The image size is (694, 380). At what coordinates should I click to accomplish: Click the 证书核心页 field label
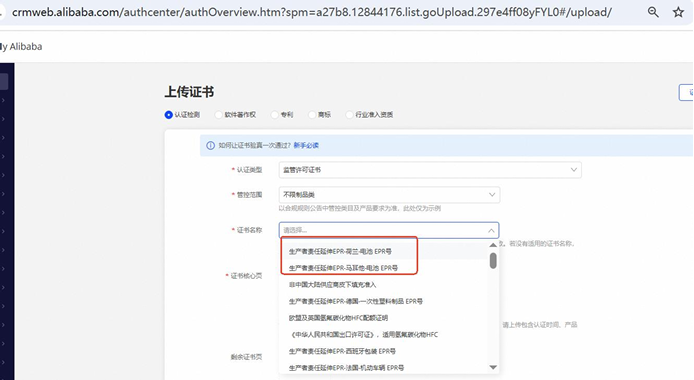point(246,276)
